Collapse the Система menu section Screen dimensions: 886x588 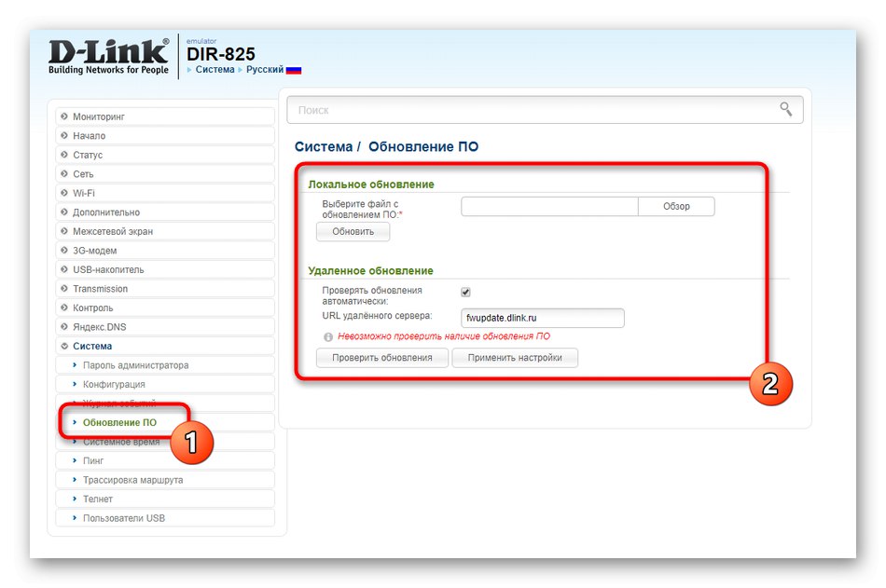pyautogui.click(x=165, y=347)
